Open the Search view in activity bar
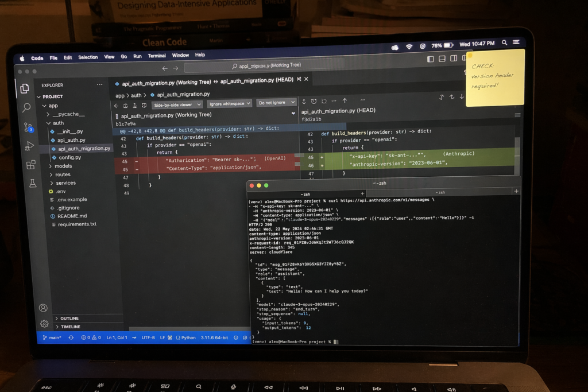This screenshot has width=588, height=392. tap(26, 108)
